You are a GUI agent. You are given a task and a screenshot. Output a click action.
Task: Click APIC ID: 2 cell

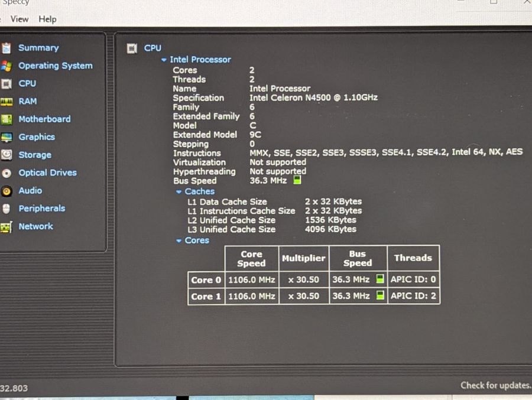click(413, 295)
